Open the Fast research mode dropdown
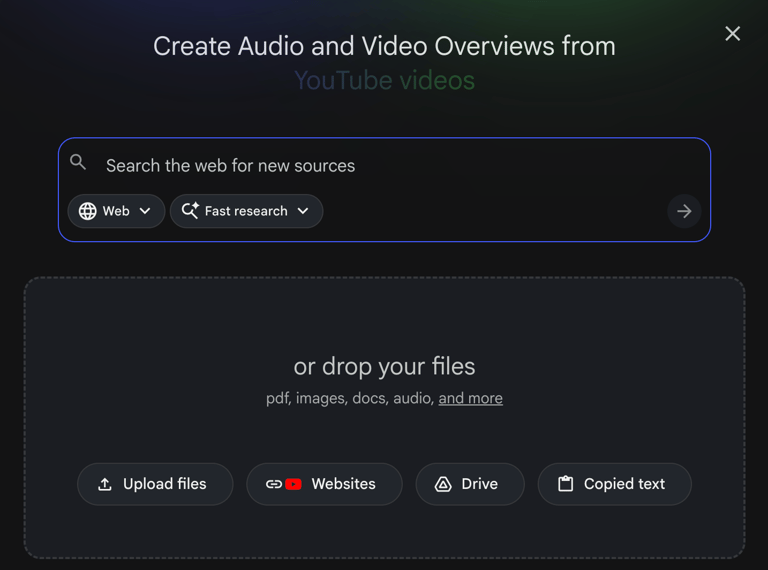 246,211
